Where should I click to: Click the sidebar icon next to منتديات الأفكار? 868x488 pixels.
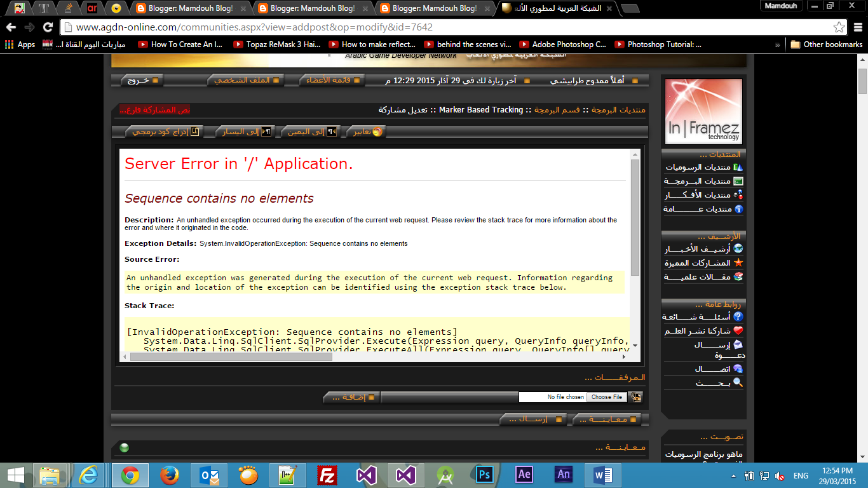(x=738, y=195)
